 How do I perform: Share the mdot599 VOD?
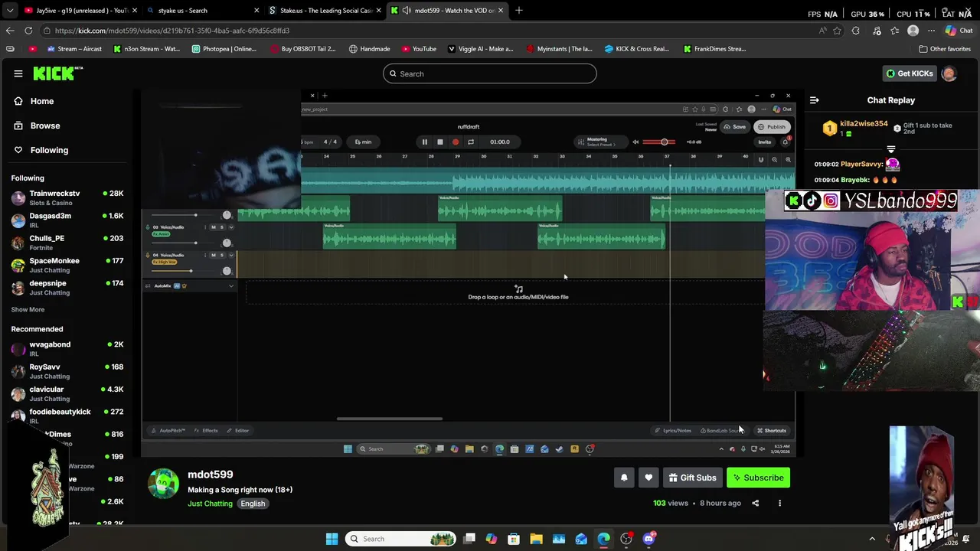pyautogui.click(x=756, y=503)
